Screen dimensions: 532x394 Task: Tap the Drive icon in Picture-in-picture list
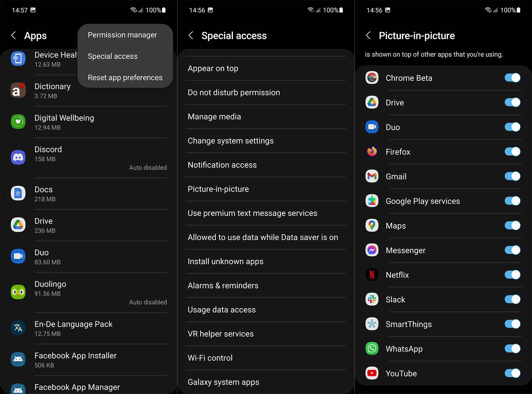[x=372, y=102]
